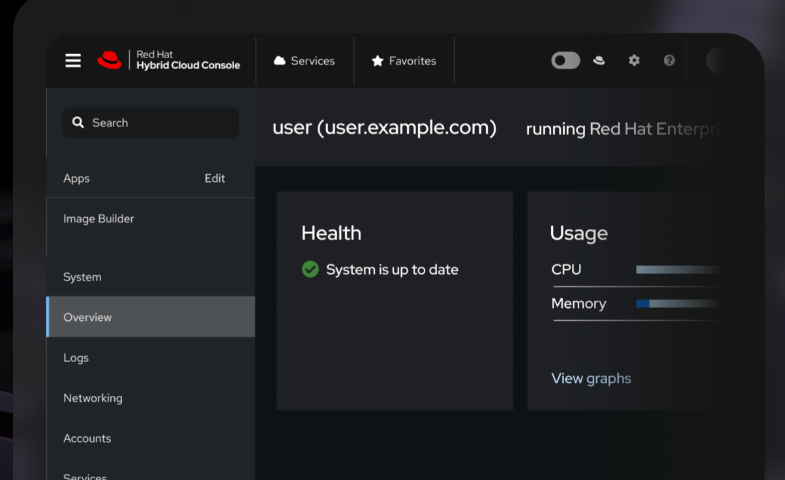Click the cloud icon beside Services

[x=280, y=61]
